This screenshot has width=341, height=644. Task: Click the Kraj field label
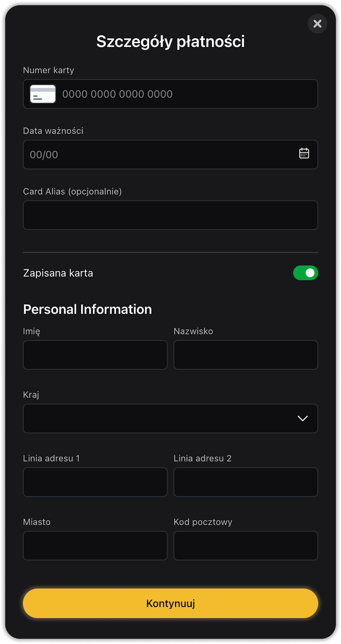(31, 395)
